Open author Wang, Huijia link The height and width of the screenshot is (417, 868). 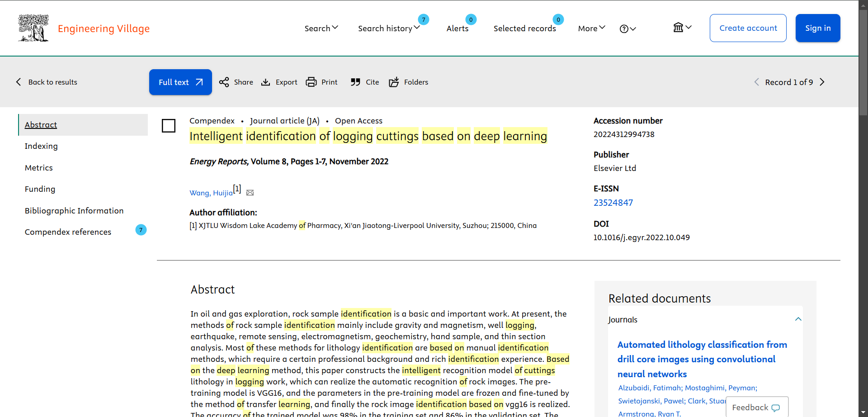pos(211,193)
